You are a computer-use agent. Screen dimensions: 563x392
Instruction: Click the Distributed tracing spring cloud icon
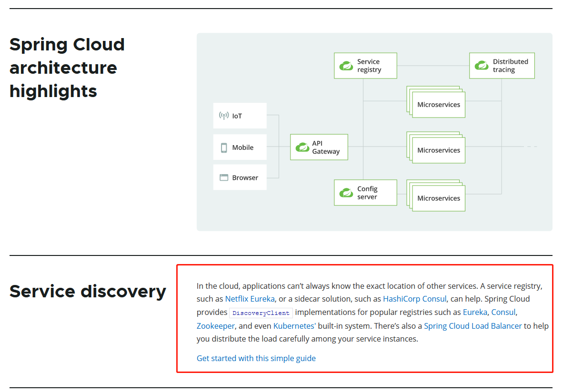click(x=482, y=66)
